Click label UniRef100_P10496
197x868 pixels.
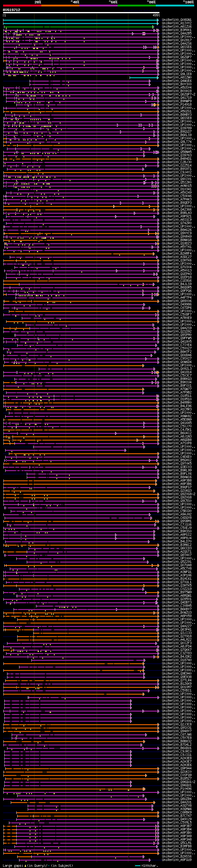(177, 788)
